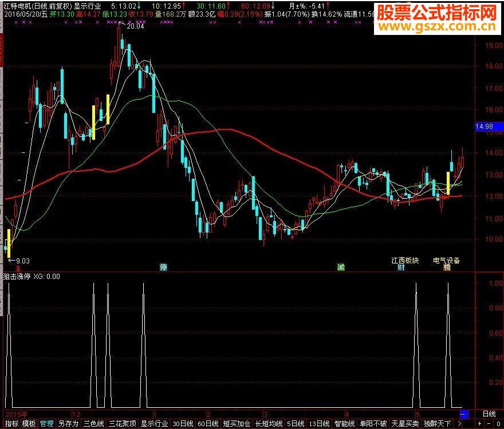The width and height of the screenshot is (504, 429).
Task: Switch to the 独醉天下 indicator
Action: (x=437, y=424)
